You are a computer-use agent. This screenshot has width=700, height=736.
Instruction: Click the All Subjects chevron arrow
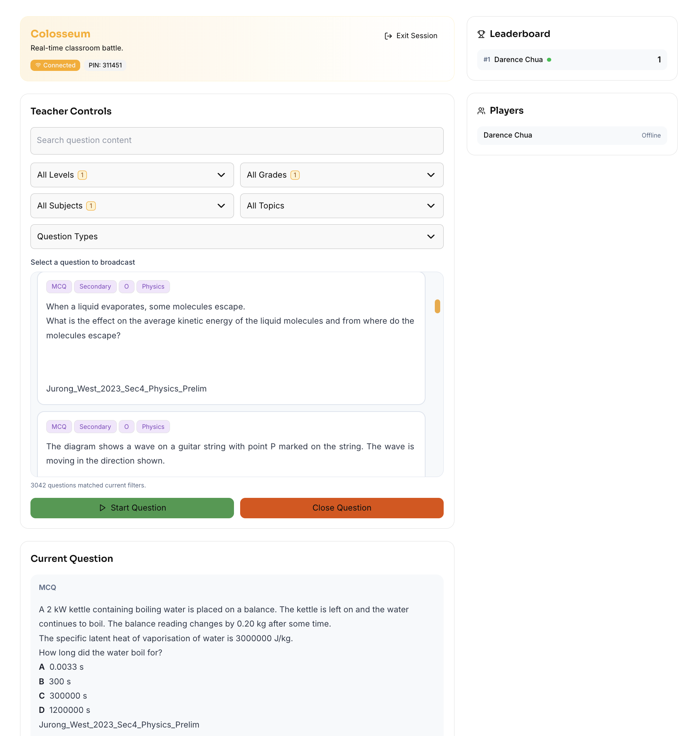coord(221,206)
